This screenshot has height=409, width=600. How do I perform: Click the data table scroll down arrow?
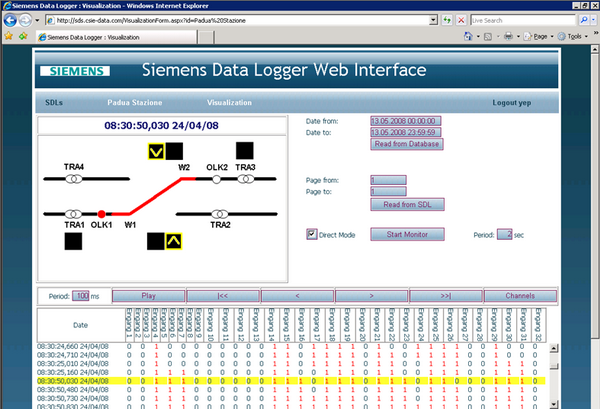pos(554,404)
